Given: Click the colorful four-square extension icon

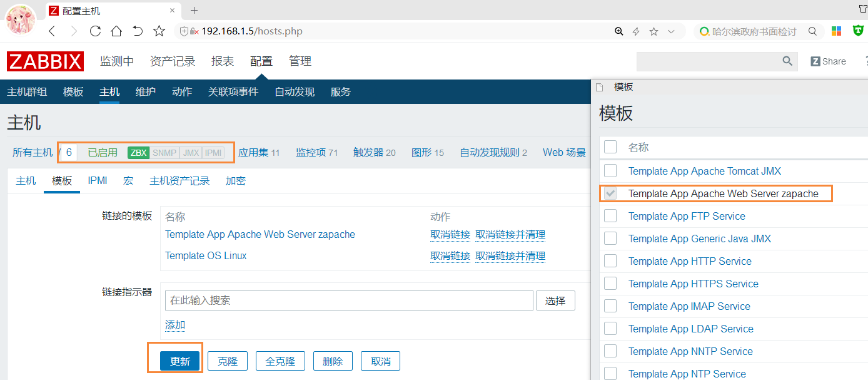Looking at the screenshot, I should (836, 31).
